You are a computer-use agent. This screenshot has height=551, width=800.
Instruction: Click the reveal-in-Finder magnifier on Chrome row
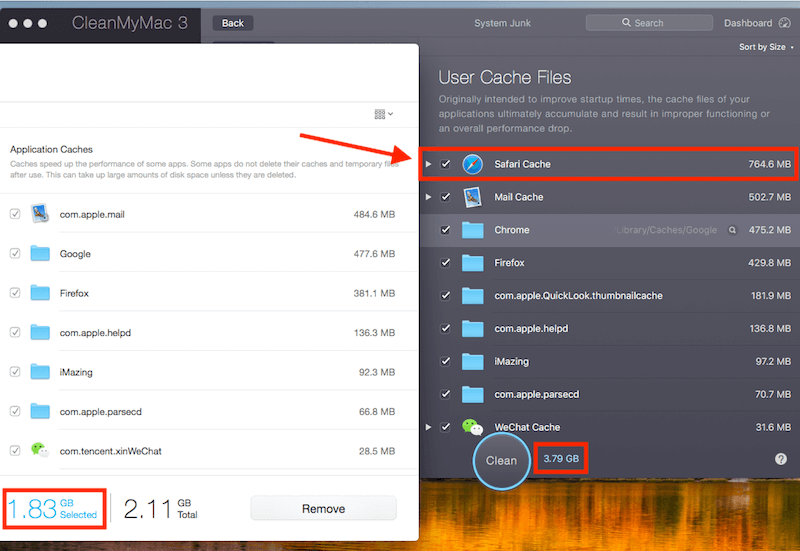tap(732, 230)
